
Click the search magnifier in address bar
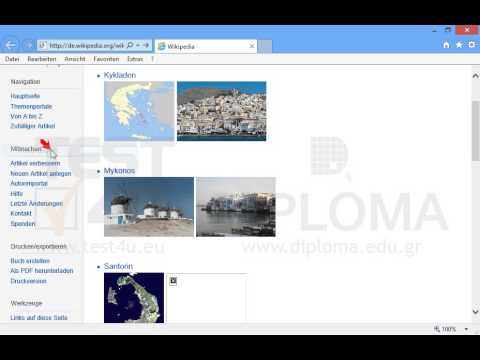pos(130,45)
